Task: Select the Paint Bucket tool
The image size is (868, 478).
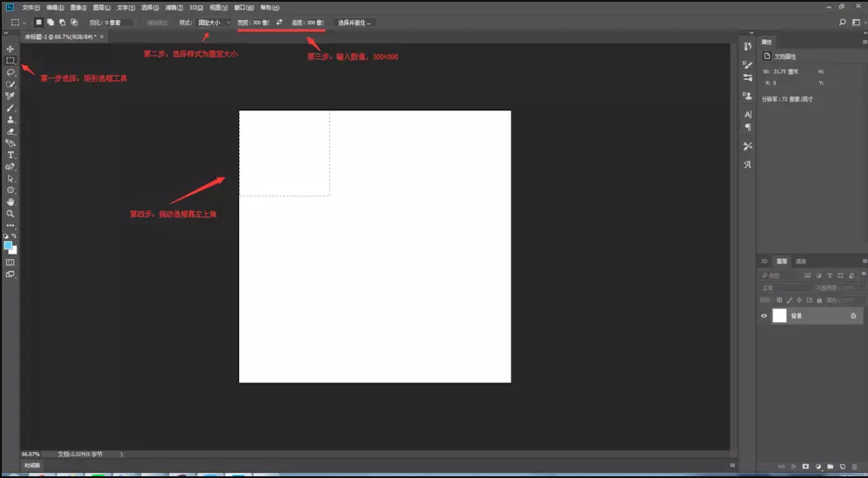Action: point(10,143)
